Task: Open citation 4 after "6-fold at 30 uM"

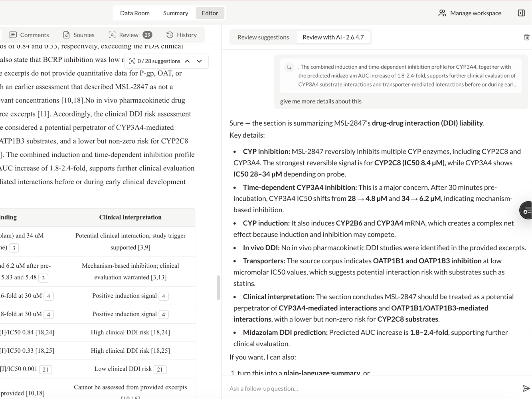Action: pyautogui.click(x=48, y=296)
